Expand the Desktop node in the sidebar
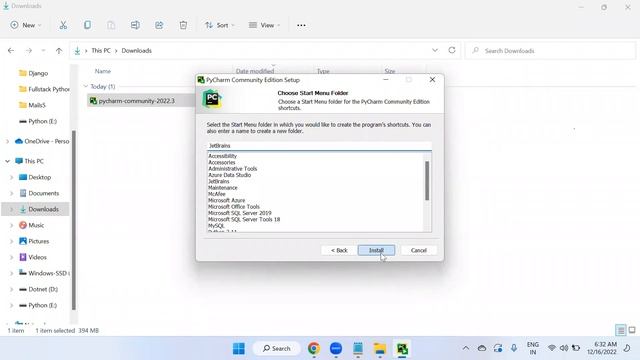Viewport: 640px width, 360px height. coord(11,177)
